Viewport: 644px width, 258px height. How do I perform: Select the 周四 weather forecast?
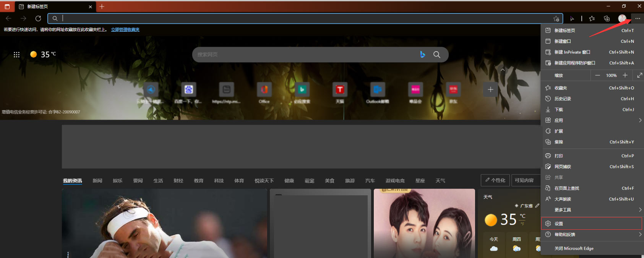[517, 244]
